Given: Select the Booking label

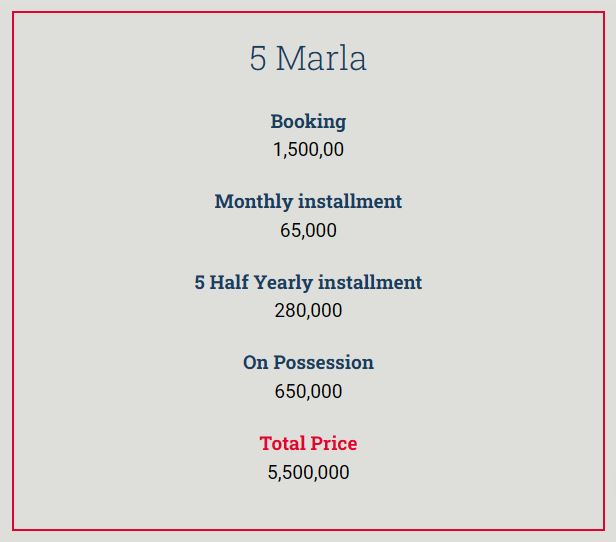Looking at the screenshot, I should [x=308, y=121].
